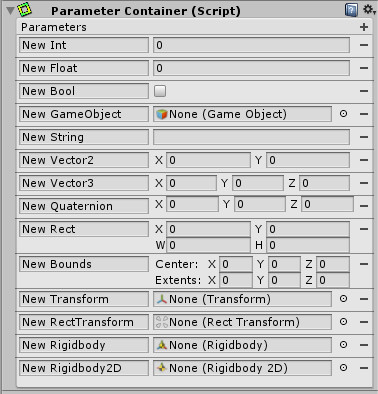Edit the New Vector2 name field
Screen dimensions: 378x394
pos(84,160)
